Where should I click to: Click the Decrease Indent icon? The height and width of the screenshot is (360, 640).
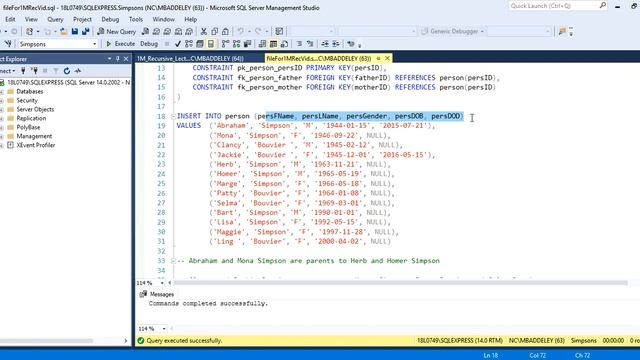(325, 44)
